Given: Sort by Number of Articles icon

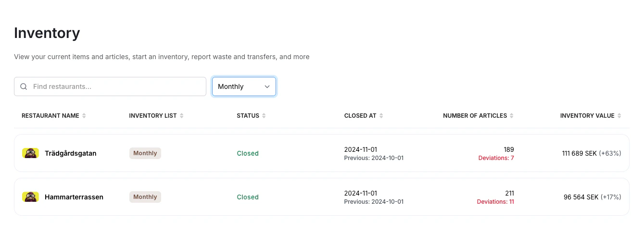Looking at the screenshot, I should 512,116.
